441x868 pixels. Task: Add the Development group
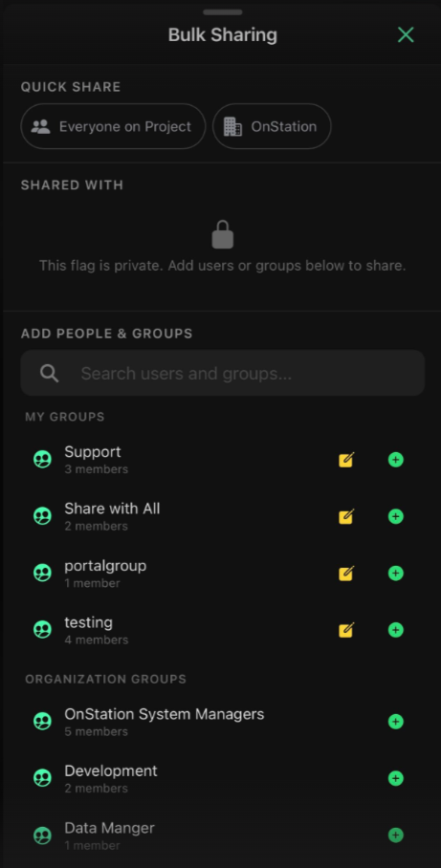click(396, 778)
